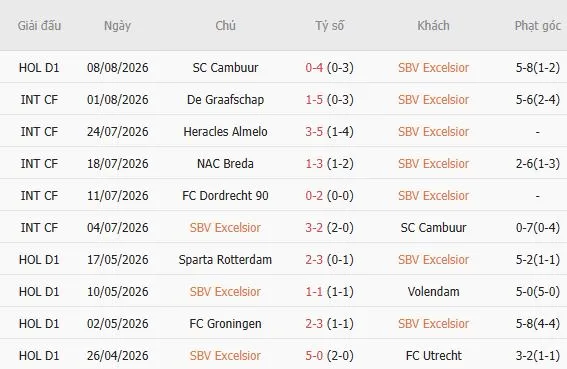Select Volendam away team
Screen dimensions: 567x369
click(x=433, y=292)
